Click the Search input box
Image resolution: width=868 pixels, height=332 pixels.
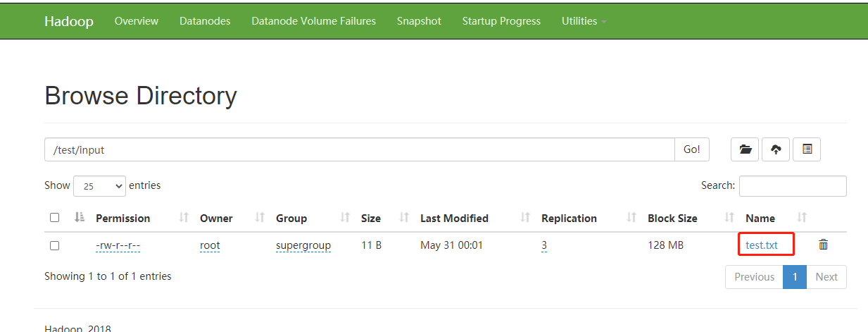pos(793,186)
